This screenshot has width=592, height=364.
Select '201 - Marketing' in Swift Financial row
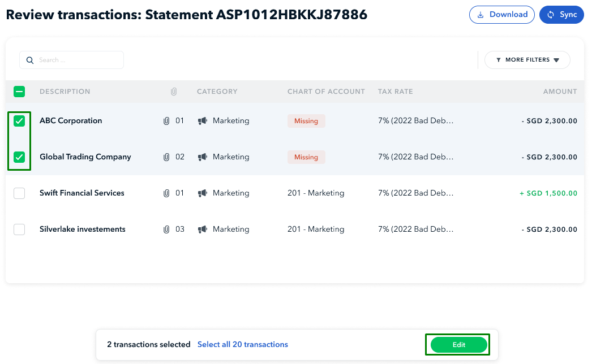(316, 193)
